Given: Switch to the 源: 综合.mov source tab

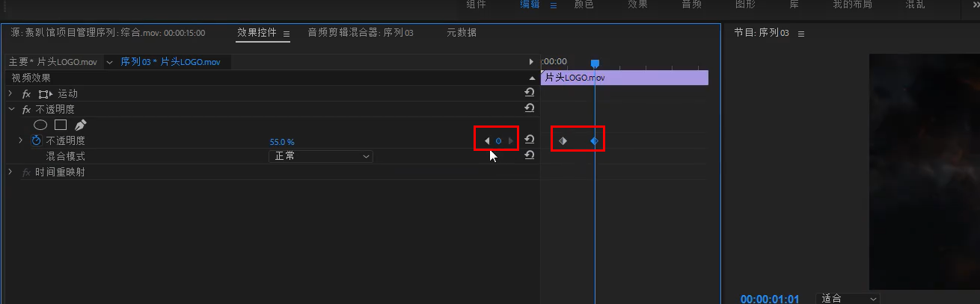Looking at the screenshot, I should coord(108,33).
